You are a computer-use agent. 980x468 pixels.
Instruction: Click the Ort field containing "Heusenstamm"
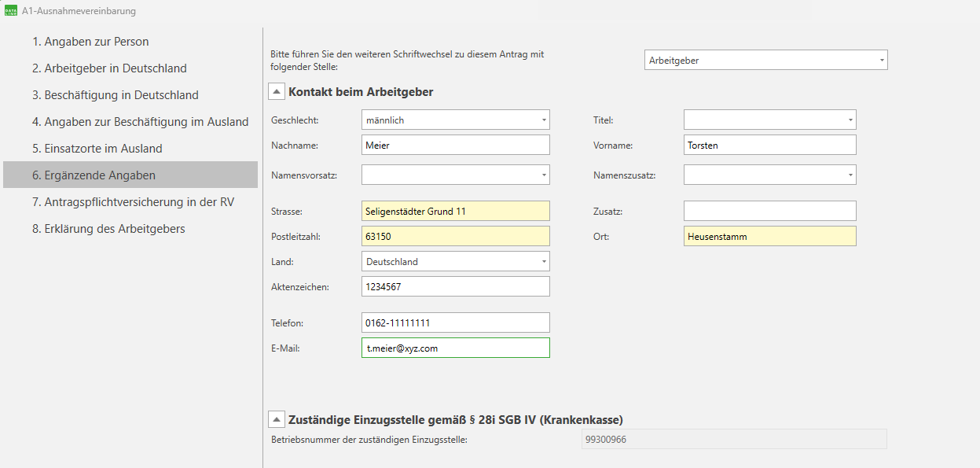770,235
